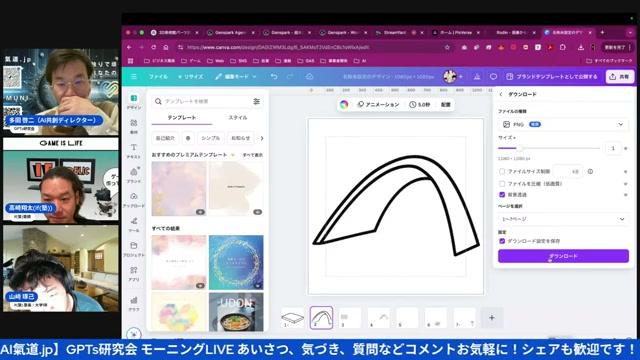Click the purple Download (ダウンロード) button
Screen dimensions: 640x360
563,256
